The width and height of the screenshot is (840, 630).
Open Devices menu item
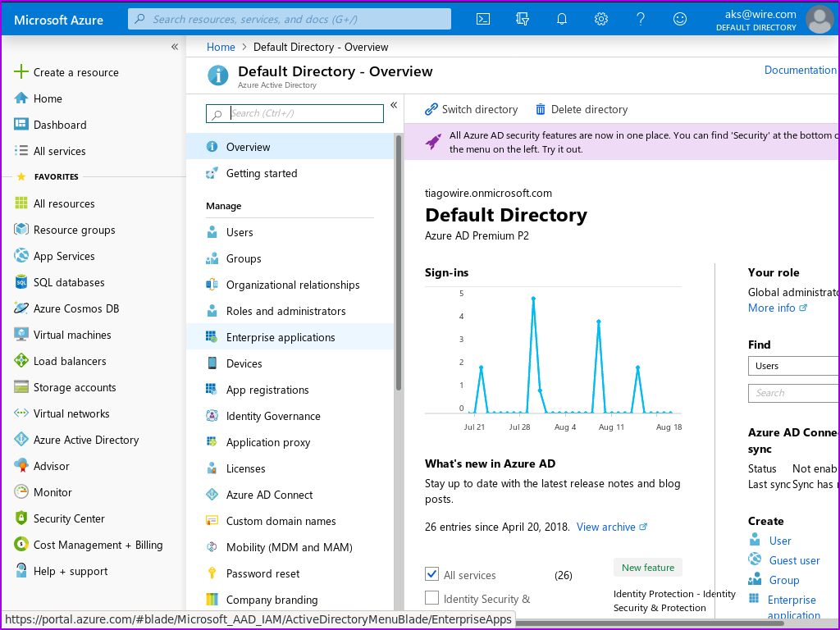pos(290,363)
